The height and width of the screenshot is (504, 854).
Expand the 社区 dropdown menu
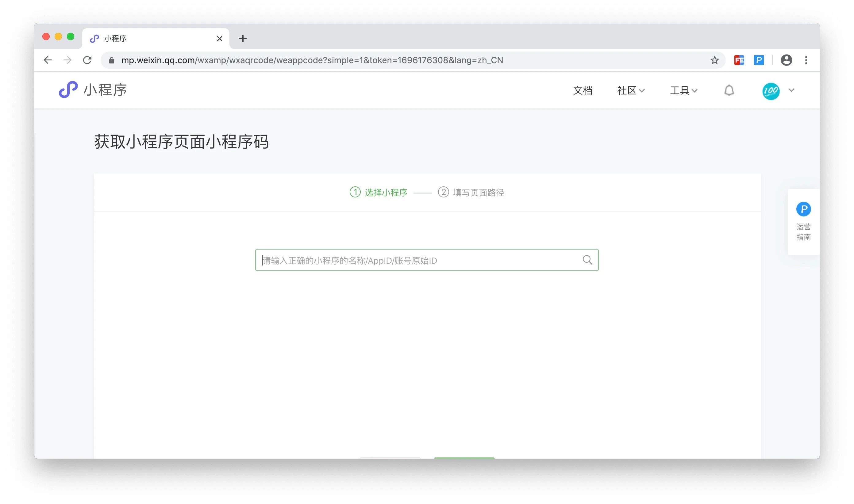[x=630, y=90]
